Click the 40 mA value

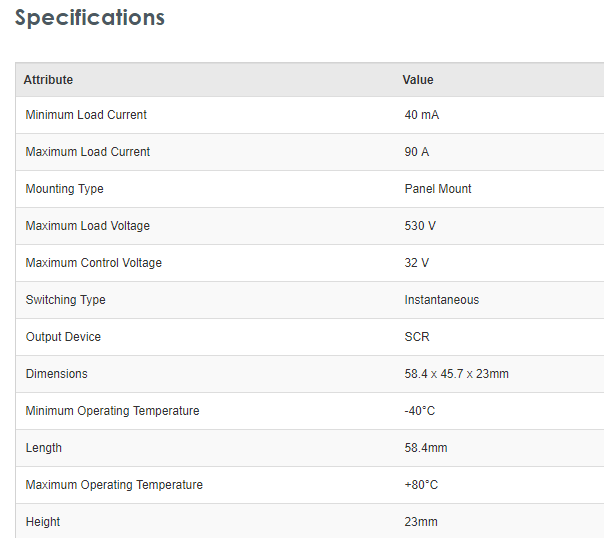point(422,115)
